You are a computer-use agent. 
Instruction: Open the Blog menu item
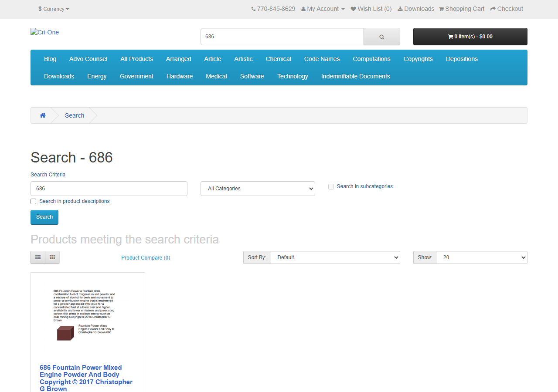click(x=50, y=59)
